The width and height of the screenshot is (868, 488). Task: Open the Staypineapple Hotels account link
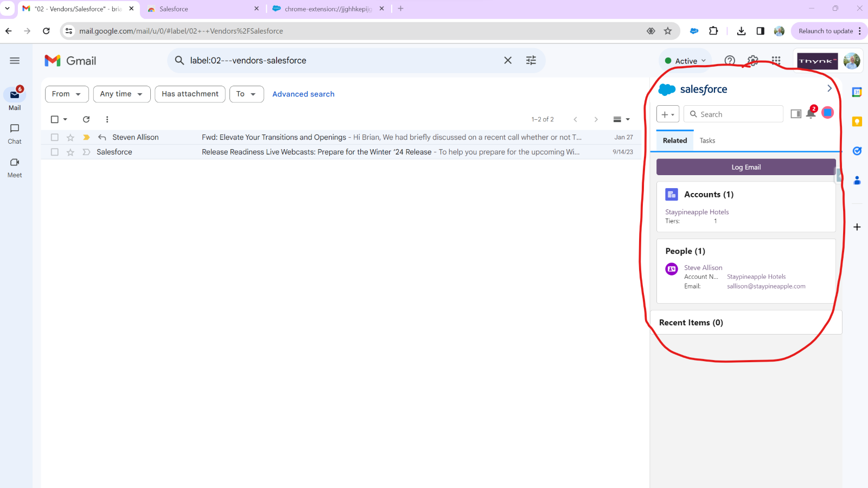pyautogui.click(x=697, y=212)
